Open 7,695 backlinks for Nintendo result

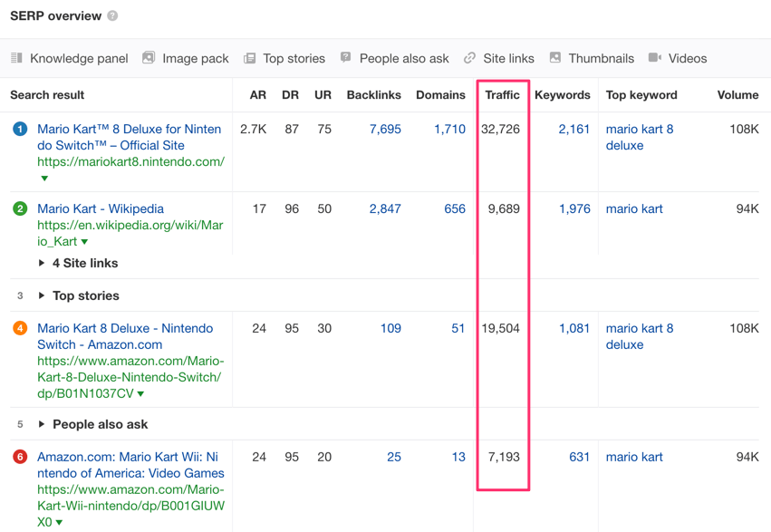tap(385, 130)
